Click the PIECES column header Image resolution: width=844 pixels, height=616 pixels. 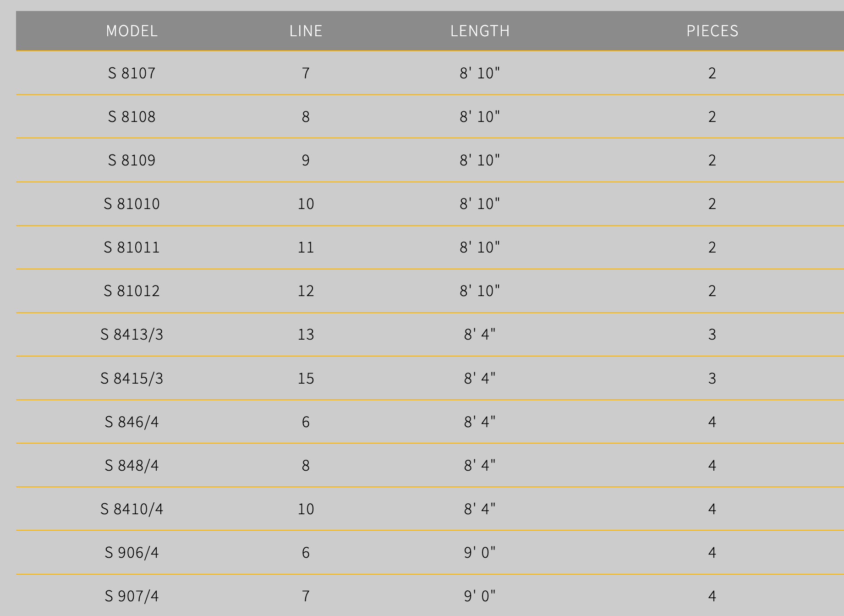[x=712, y=31]
